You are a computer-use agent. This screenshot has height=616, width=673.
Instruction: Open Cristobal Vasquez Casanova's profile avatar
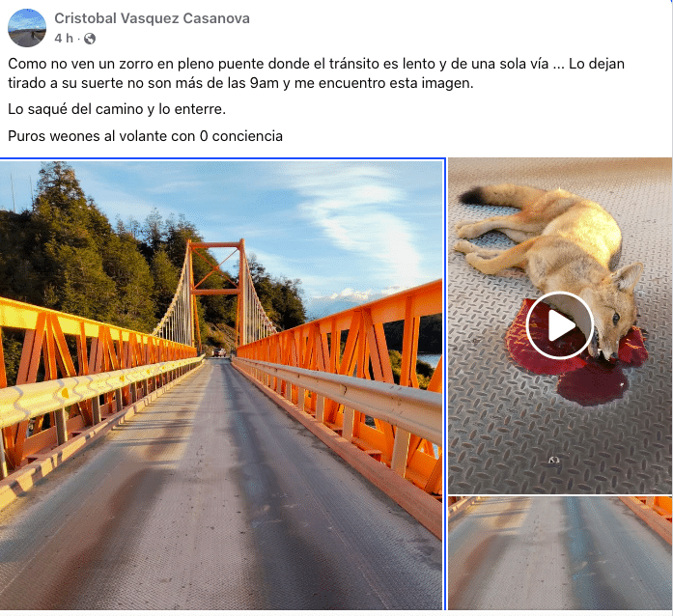(27, 27)
